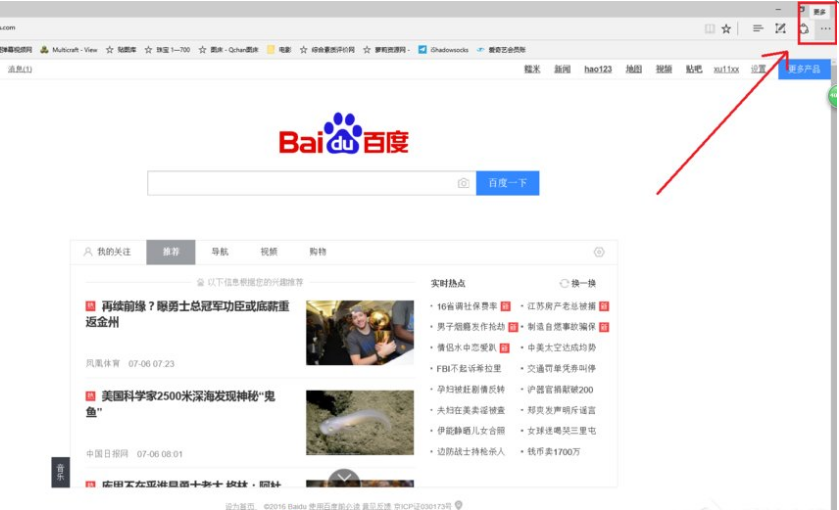Image resolution: width=839 pixels, height=510 pixels.
Task: Click 实时热点 section heading
Action: 448,283
